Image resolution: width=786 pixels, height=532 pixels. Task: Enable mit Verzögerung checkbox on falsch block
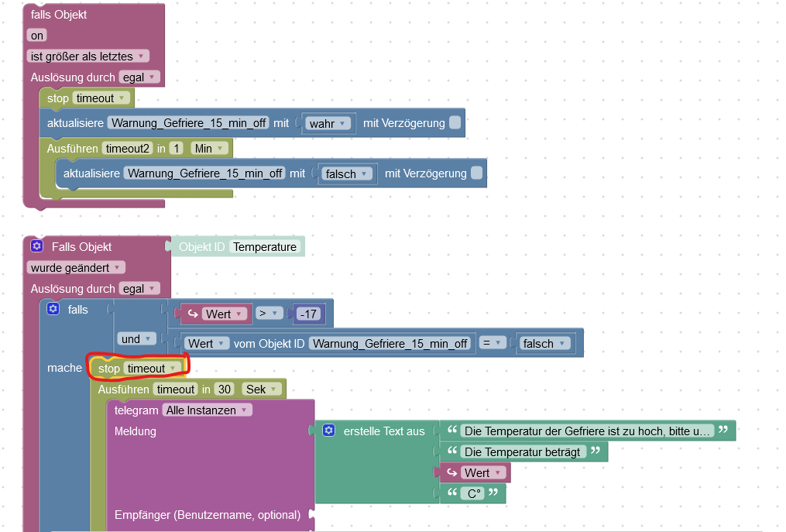click(x=477, y=173)
